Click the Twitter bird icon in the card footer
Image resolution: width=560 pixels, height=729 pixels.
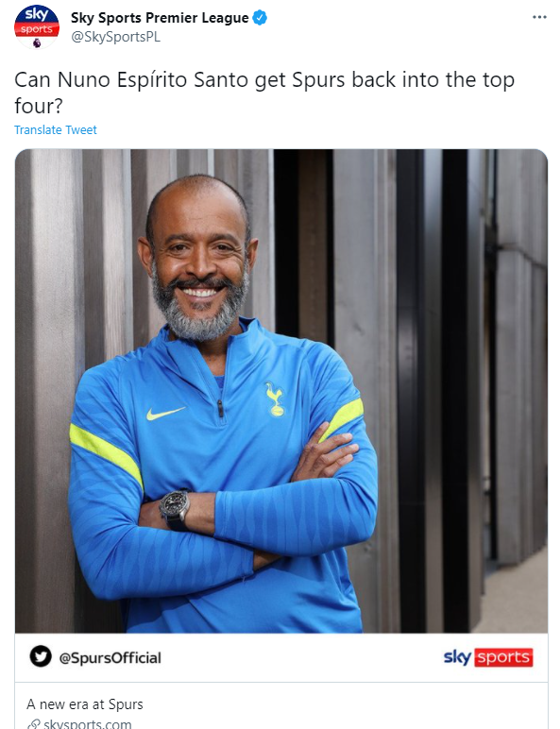(41, 656)
